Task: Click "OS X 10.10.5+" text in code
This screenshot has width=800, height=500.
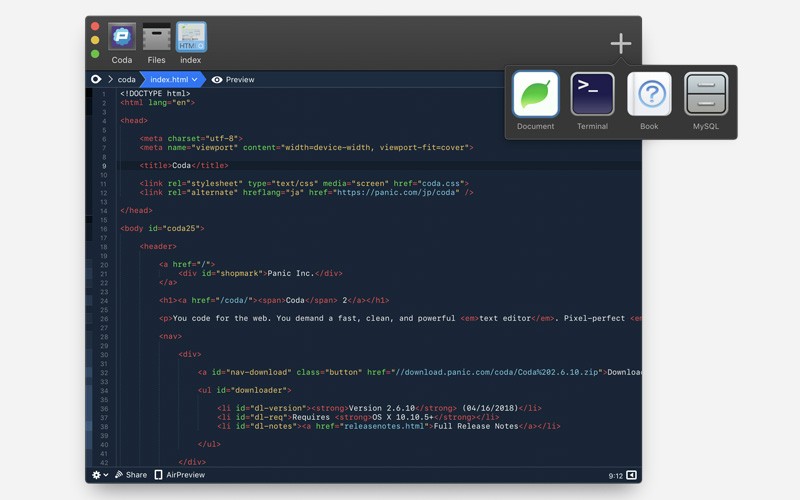Action: pyautogui.click(x=403, y=417)
